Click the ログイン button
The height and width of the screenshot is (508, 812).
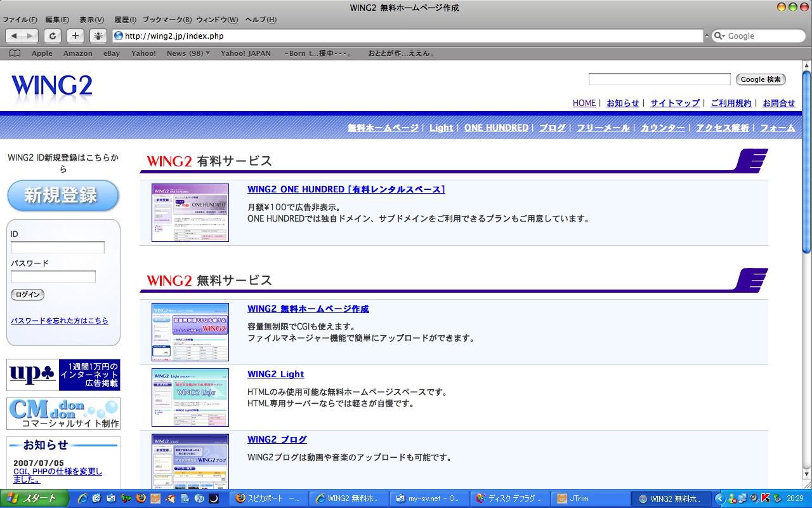(x=27, y=295)
